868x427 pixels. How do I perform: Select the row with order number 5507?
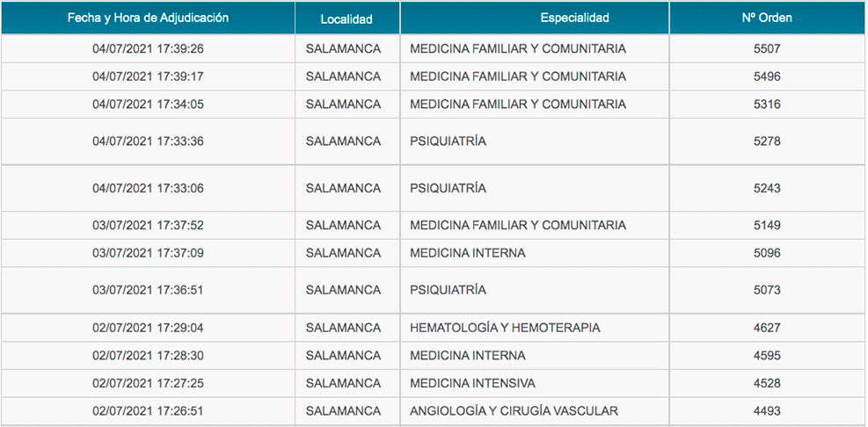[433, 48]
